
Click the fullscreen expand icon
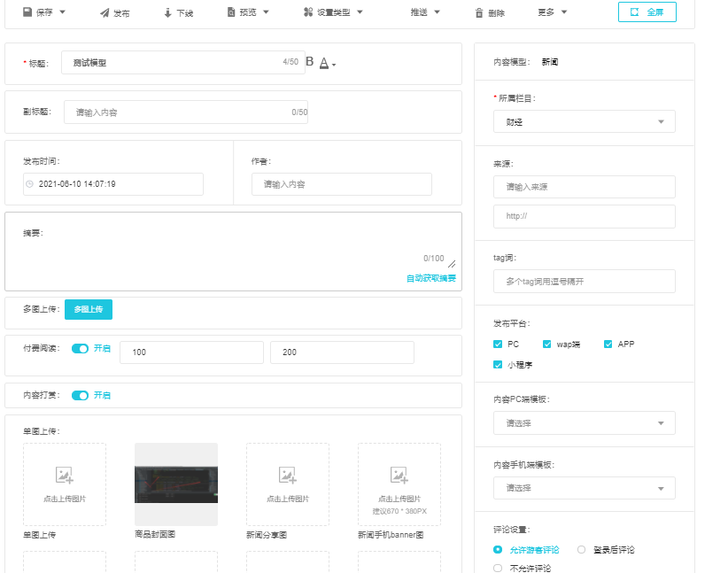point(634,12)
